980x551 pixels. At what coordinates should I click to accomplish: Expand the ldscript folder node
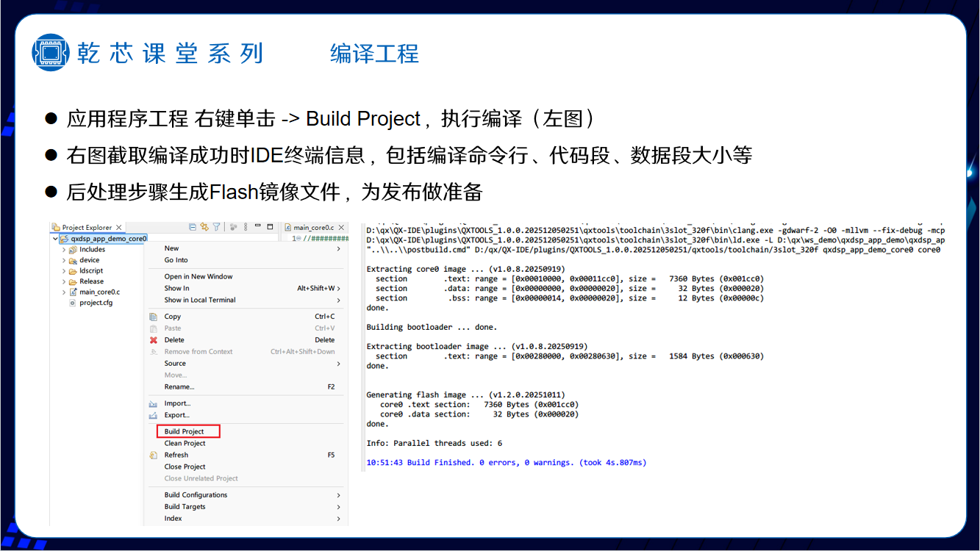(64, 271)
